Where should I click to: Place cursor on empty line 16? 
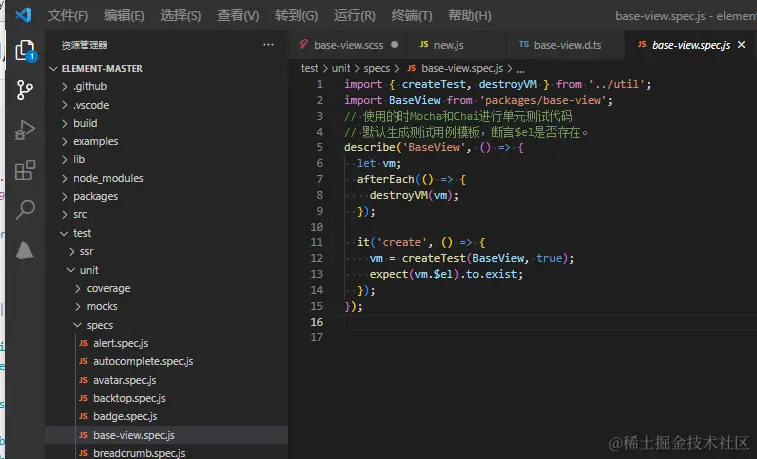click(x=550, y=322)
